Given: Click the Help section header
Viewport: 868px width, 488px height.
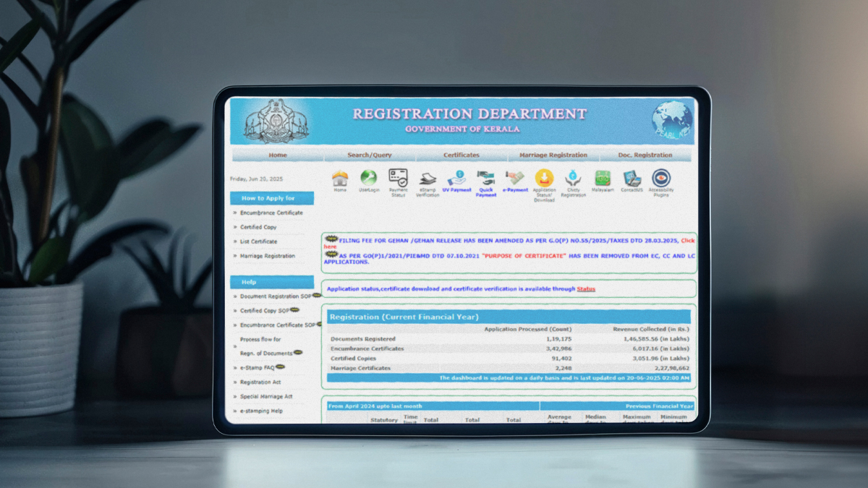Looking at the screenshot, I should click(272, 282).
